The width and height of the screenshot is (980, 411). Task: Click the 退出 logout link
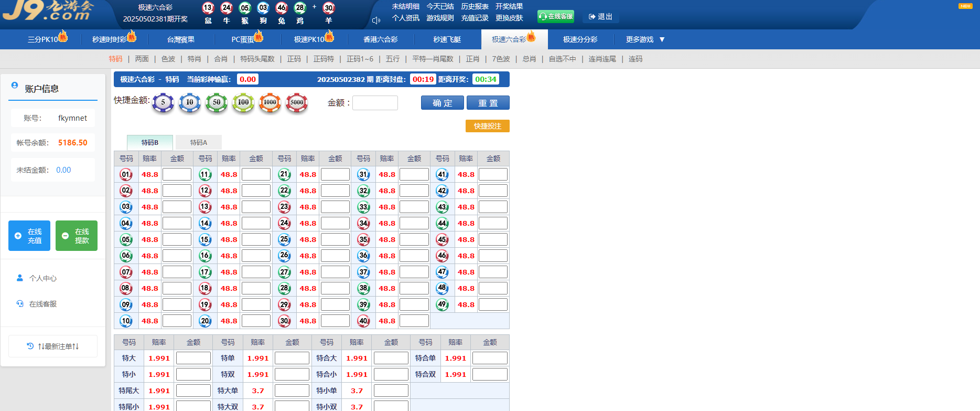click(601, 17)
